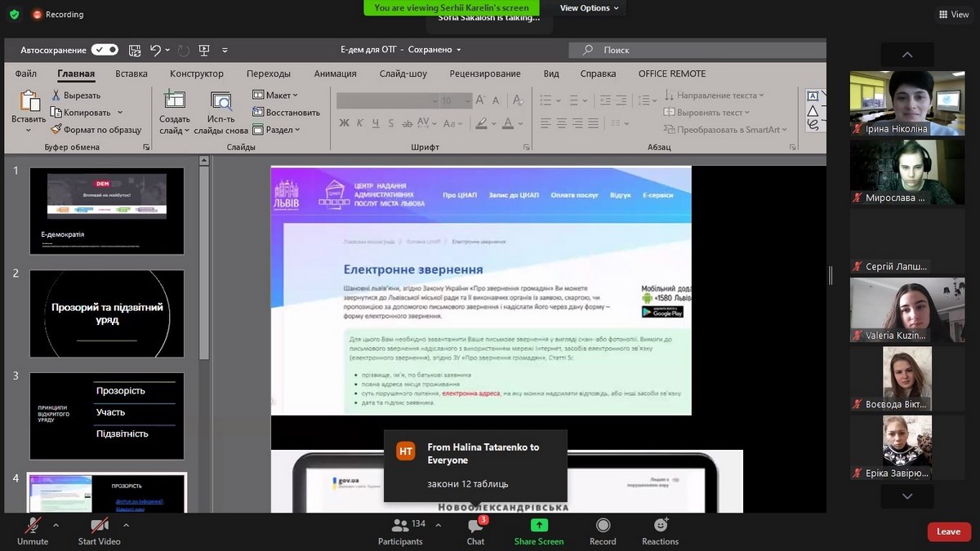This screenshot has height=551, width=980.
Task: Open the Макет layout dropdown
Action: point(276,96)
